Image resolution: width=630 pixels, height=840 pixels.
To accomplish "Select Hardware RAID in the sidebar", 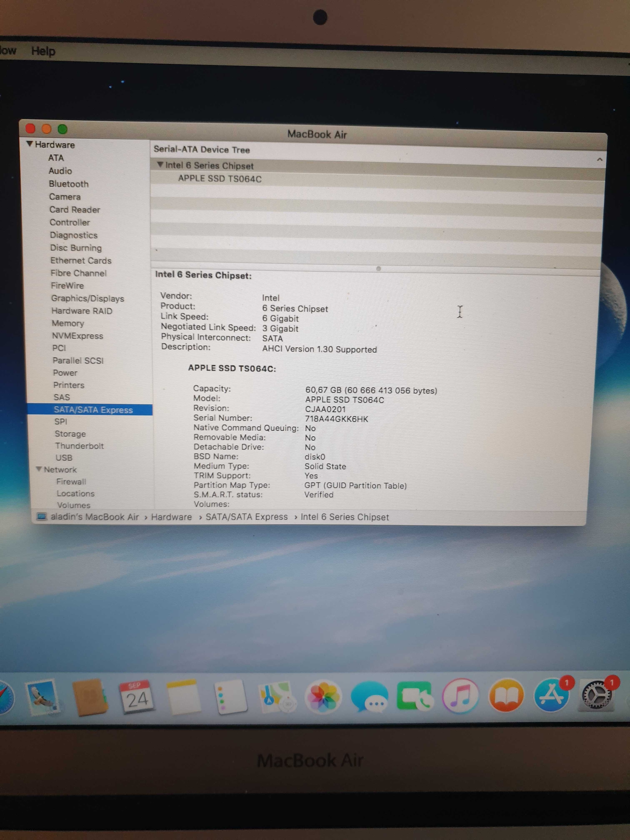I will (x=82, y=311).
